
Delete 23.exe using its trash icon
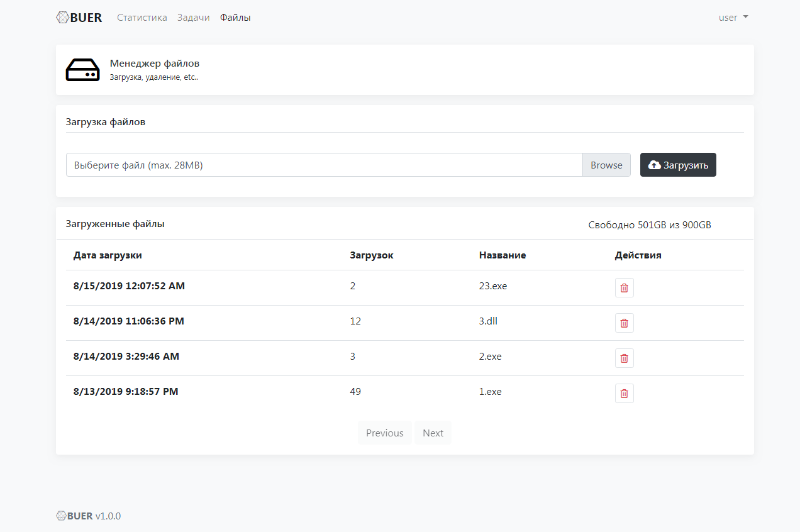pos(624,288)
